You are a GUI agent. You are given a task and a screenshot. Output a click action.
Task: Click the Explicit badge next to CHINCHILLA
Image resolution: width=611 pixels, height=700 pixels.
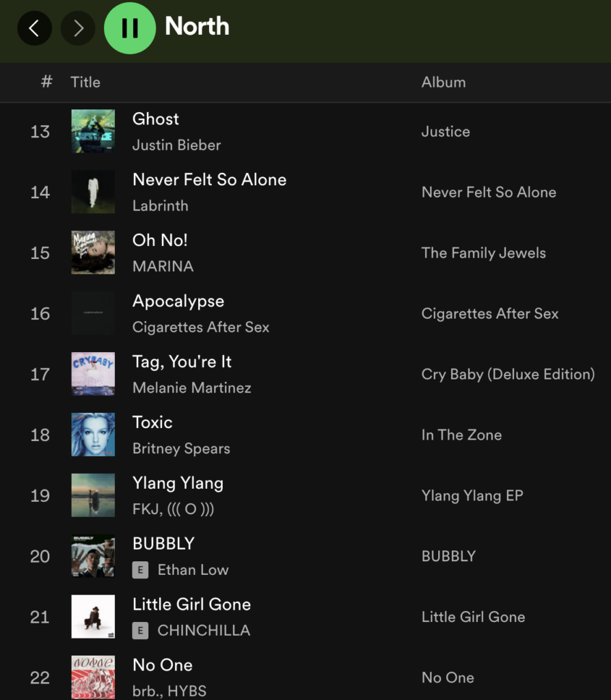(x=140, y=630)
